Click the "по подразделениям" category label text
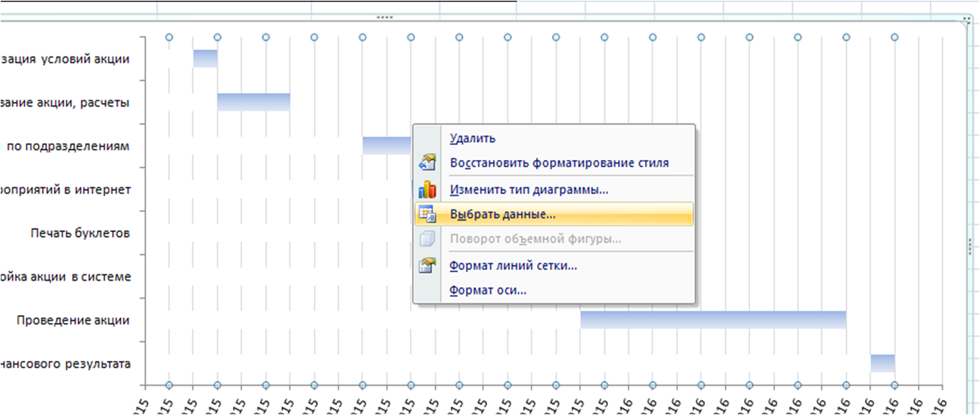Viewport: 980px width, 415px height. pyautogui.click(x=68, y=146)
